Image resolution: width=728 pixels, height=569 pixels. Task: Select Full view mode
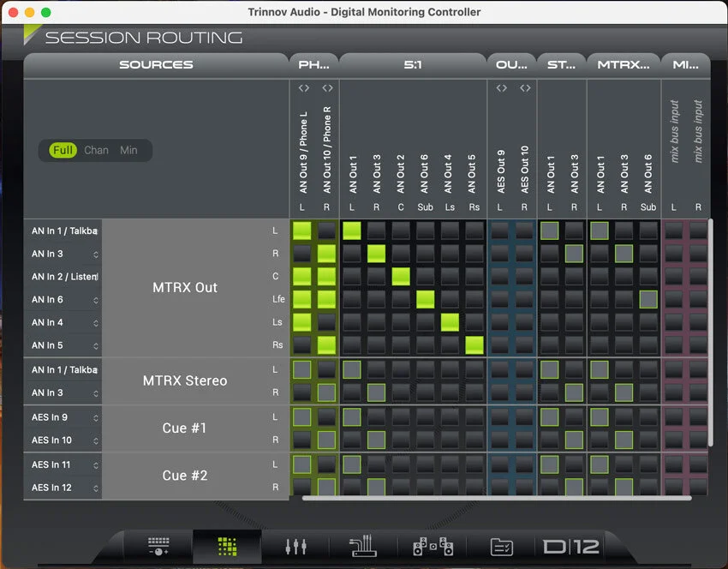click(x=63, y=150)
